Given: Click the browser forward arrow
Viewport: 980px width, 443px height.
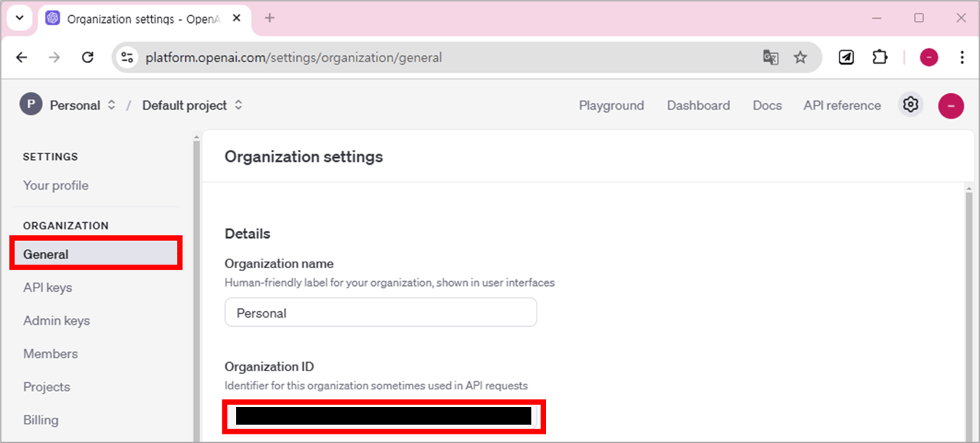Looking at the screenshot, I should (x=55, y=57).
